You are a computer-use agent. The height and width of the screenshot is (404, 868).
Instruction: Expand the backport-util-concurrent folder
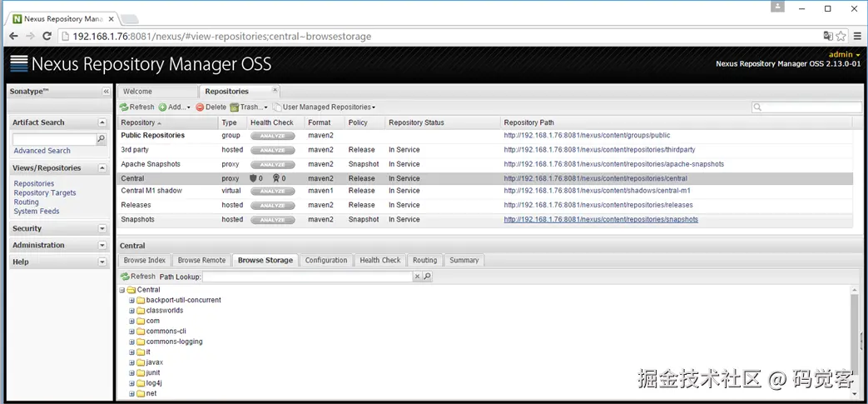(x=131, y=300)
